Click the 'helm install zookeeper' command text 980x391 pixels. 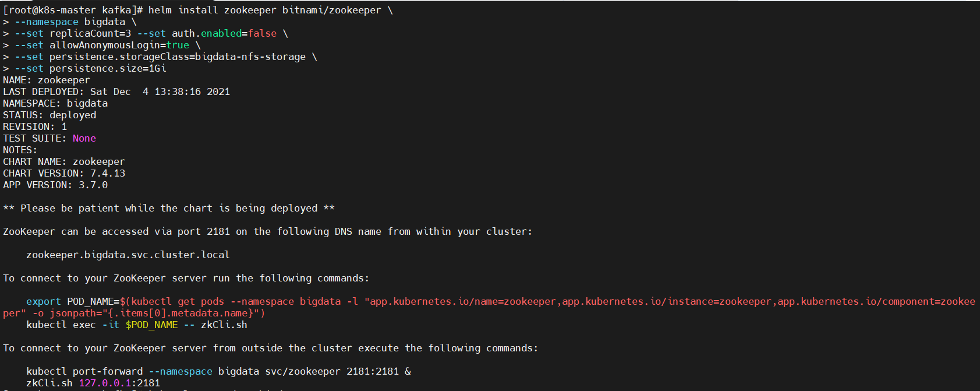tap(212, 10)
